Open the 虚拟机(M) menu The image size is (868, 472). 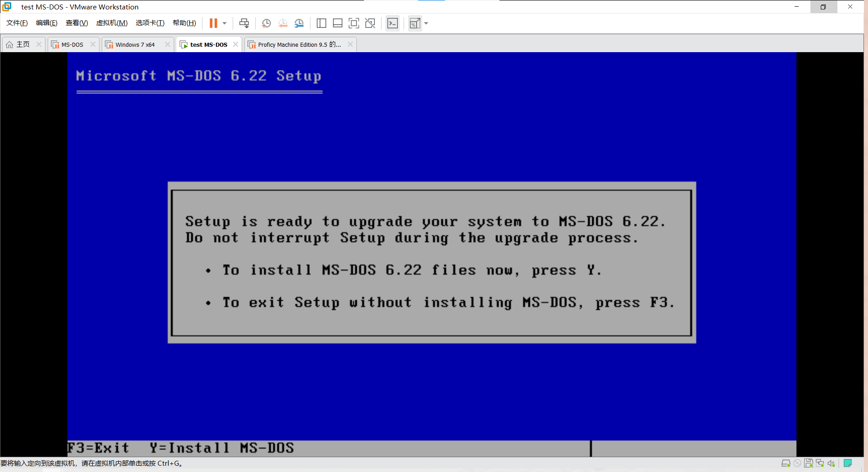tap(112, 23)
